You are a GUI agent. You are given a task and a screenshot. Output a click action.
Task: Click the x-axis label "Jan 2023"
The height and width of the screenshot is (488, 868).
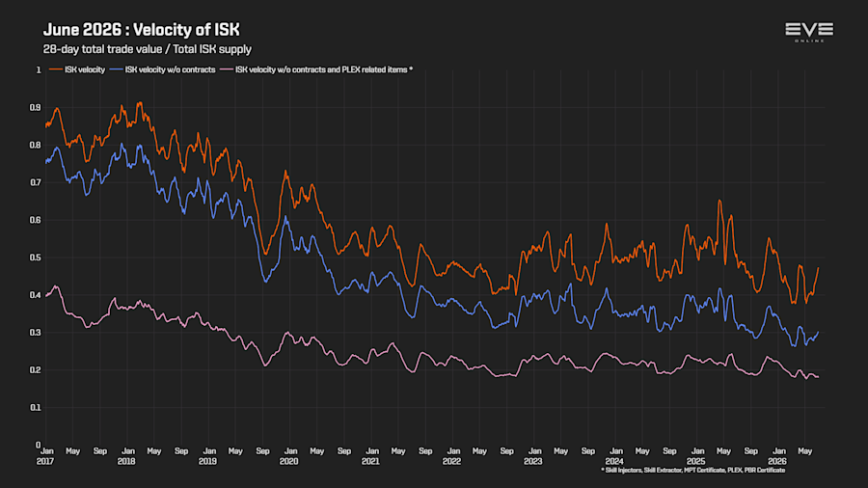click(x=533, y=456)
